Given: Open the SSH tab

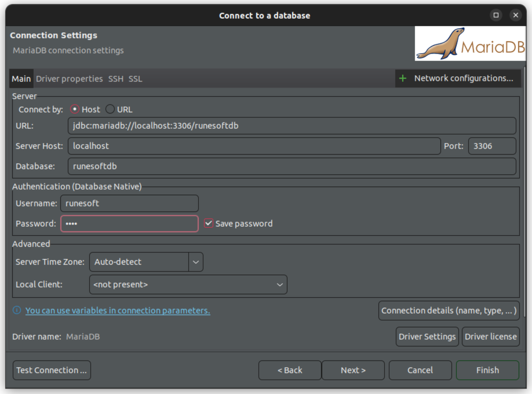Looking at the screenshot, I should tap(116, 79).
